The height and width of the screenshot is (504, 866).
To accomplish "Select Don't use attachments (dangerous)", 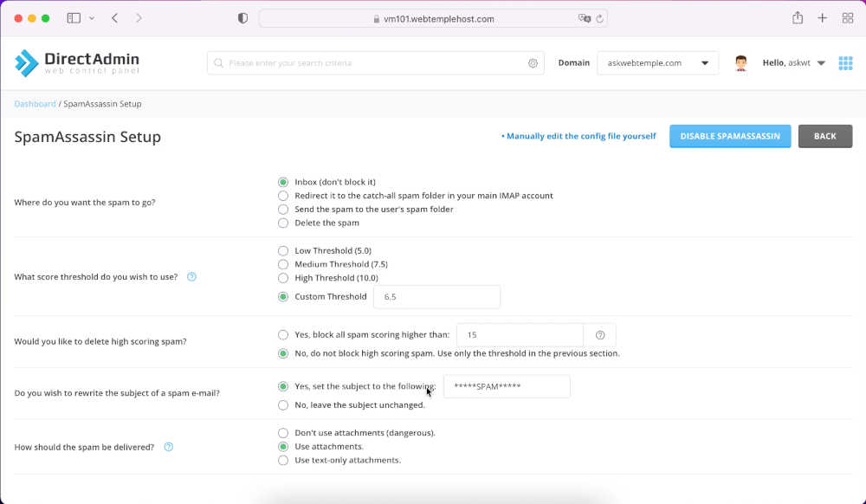I will (283, 433).
